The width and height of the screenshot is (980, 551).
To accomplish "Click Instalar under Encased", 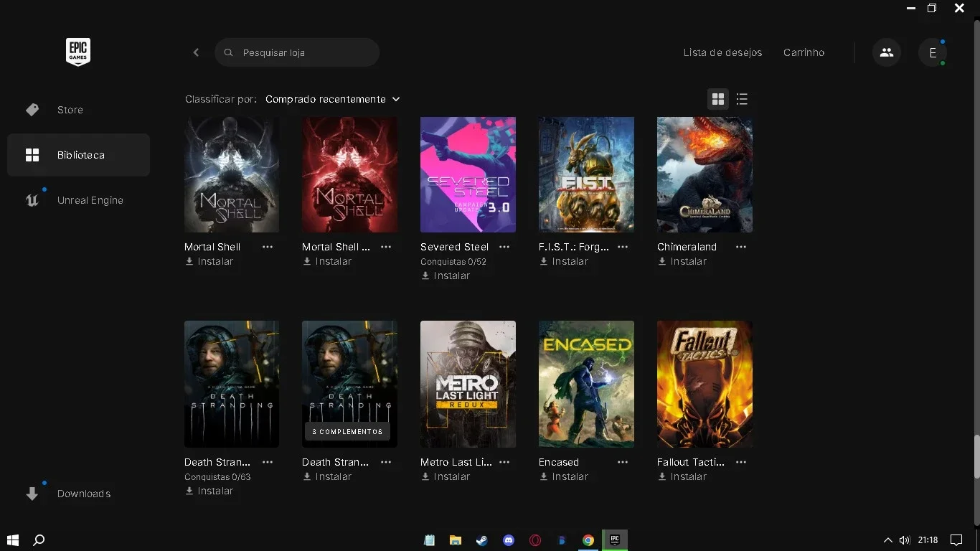I will click(564, 476).
